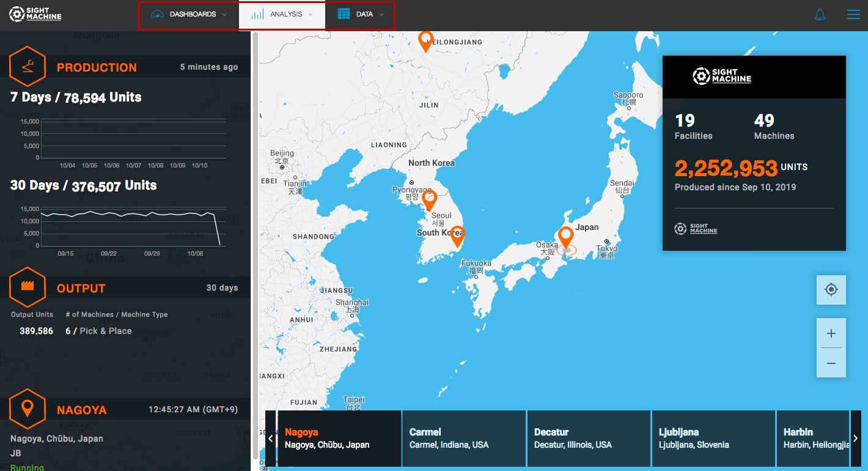Click the Sight Machine logo in top bar

[35, 14]
